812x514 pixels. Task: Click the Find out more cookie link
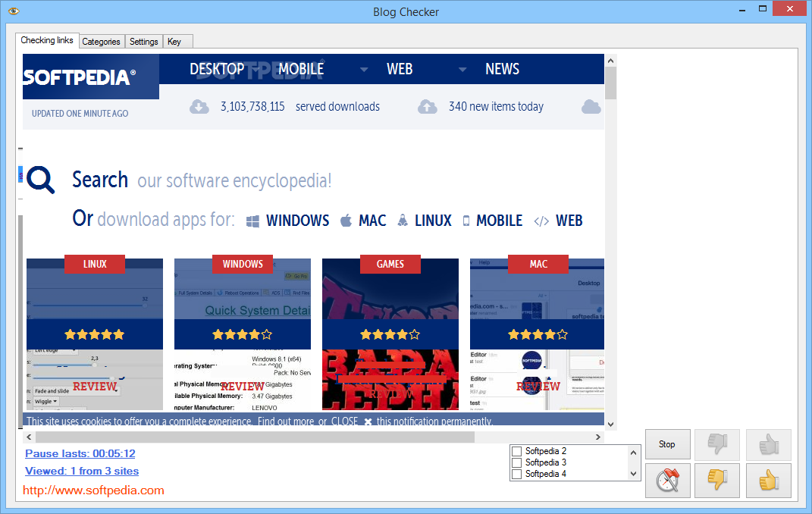tap(286, 422)
